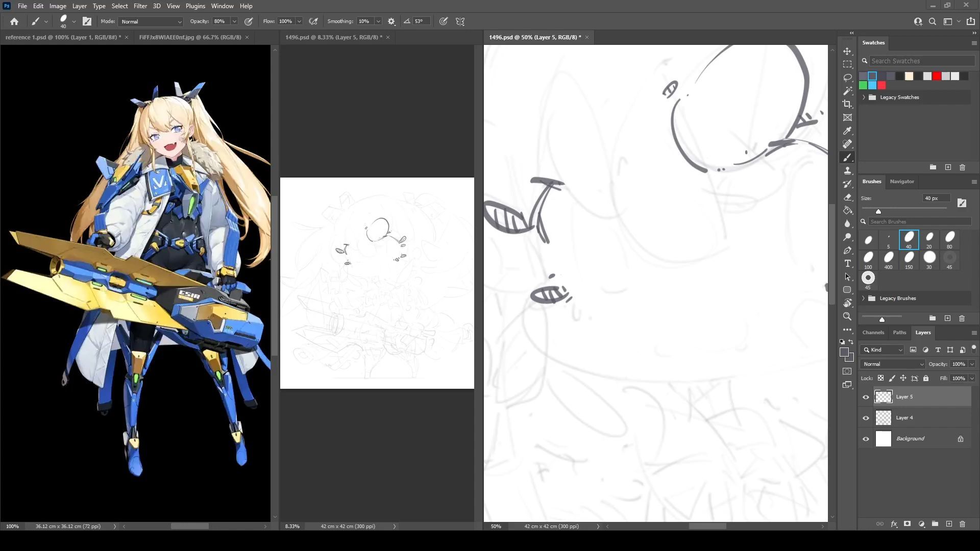Select the Eyedropper tool
Screen dimensions: 980x551
click(847, 131)
